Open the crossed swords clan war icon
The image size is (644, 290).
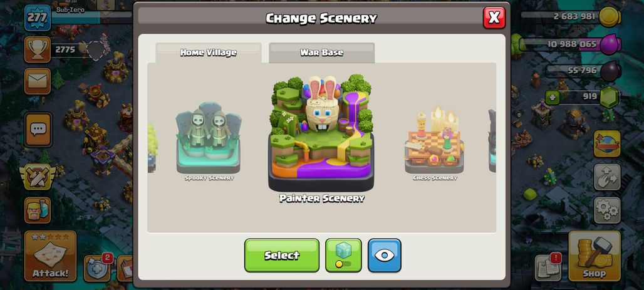38,176
